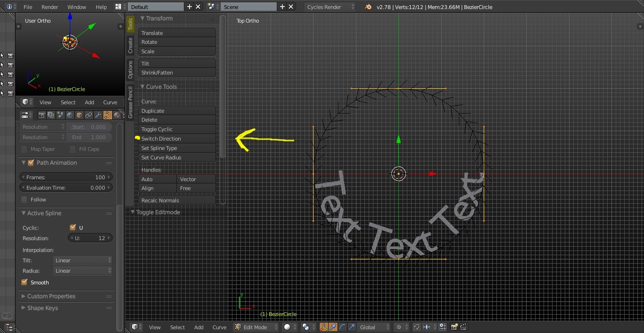Select the scale manipulator icon
Image resolution: width=644 pixels, height=333 pixels.
point(352,327)
